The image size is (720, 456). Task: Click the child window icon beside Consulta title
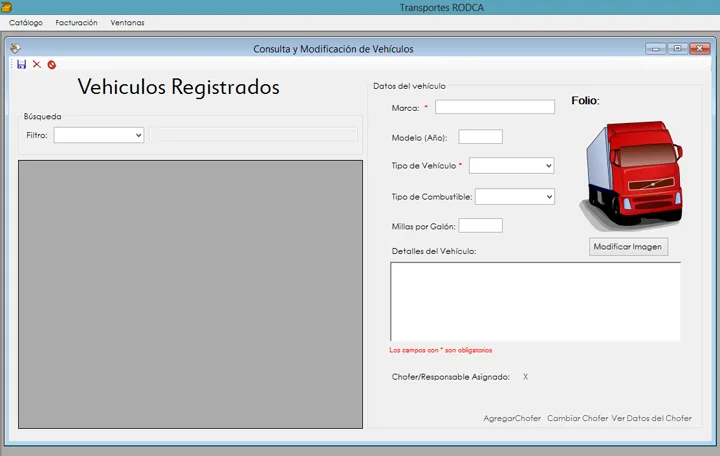click(15, 48)
